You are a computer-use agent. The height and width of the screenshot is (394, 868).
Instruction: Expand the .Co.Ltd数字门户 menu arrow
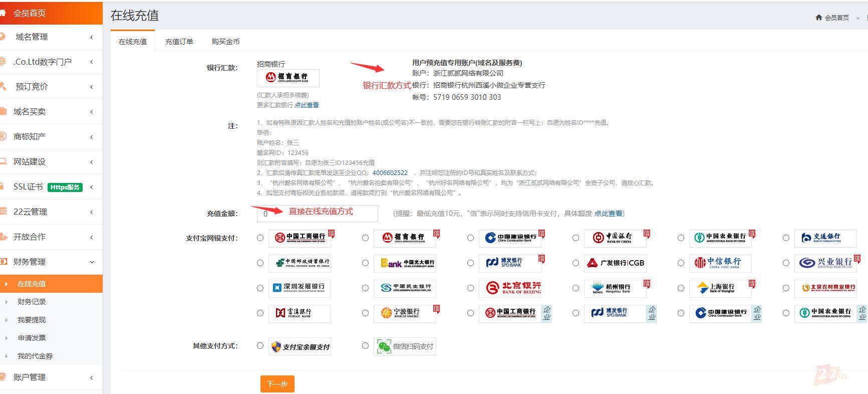pyautogui.click(x=92, y=62)
